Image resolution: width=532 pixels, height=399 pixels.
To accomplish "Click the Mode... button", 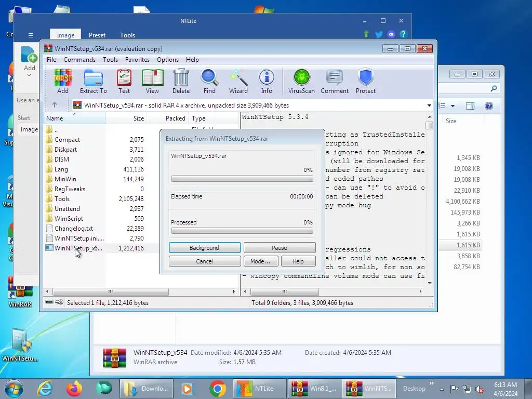I will 261,261.
